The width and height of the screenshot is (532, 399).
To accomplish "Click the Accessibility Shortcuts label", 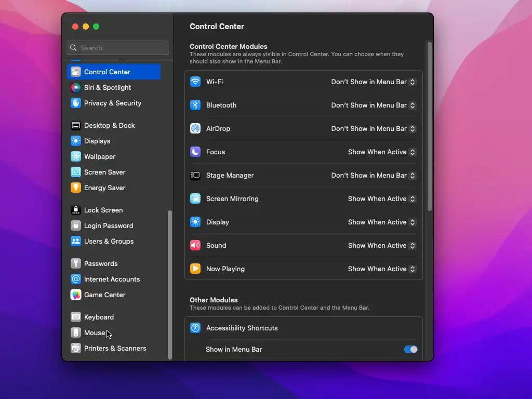I will (242, 328).
